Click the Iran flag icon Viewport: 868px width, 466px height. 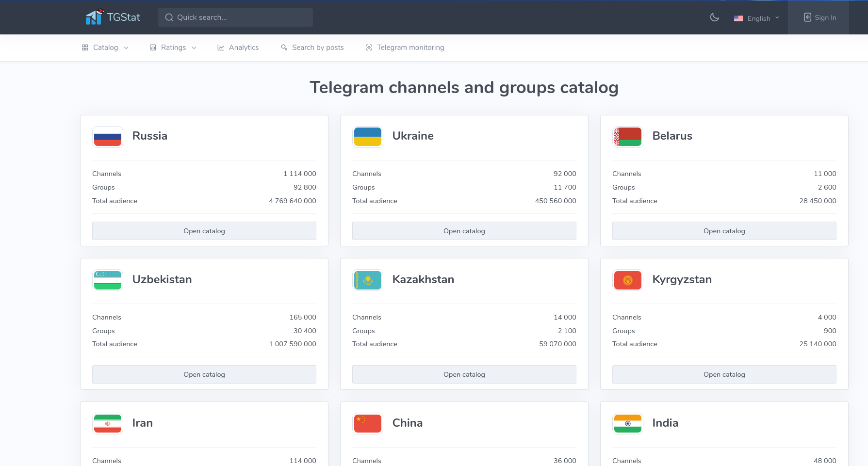[x=107, y=423]
